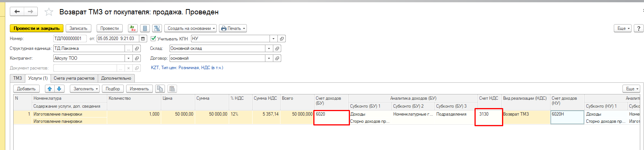Open the related documents structure icon
The width and height of the screenshot is (644, 150).
[157, 28]
